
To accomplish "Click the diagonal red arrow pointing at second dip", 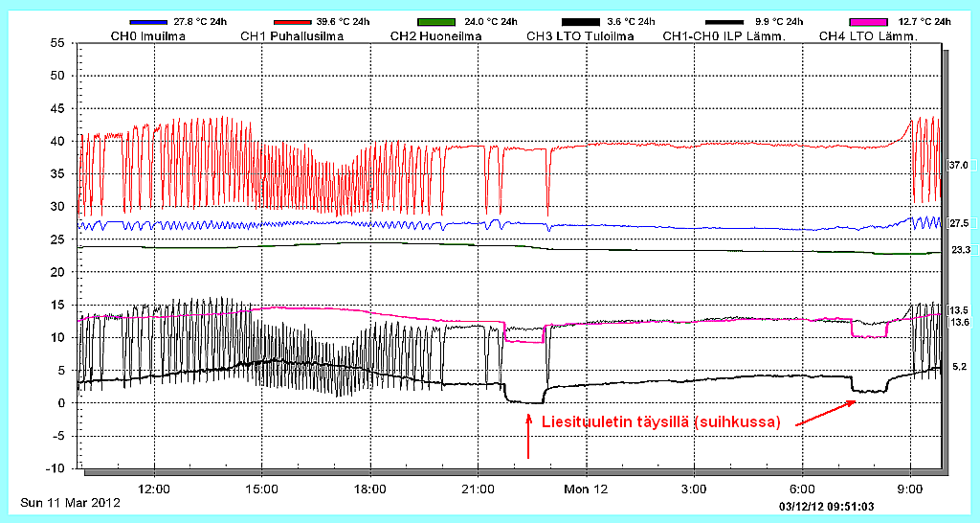I will click(x=829, y=413).
